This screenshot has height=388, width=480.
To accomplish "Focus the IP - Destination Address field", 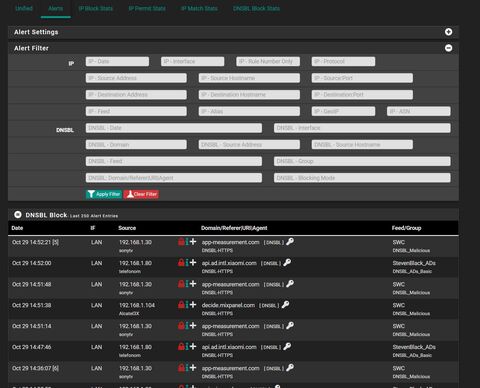I will tap(136, 95).
